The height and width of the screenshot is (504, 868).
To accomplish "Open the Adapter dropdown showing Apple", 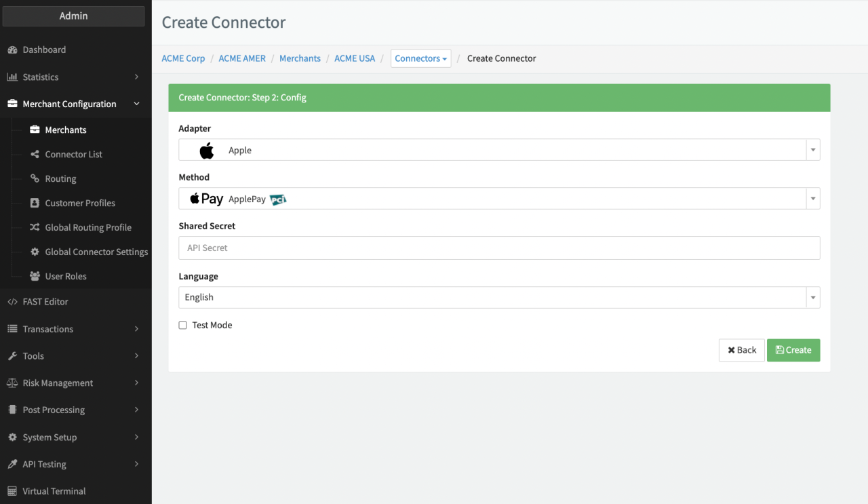I will coord(498,150).
